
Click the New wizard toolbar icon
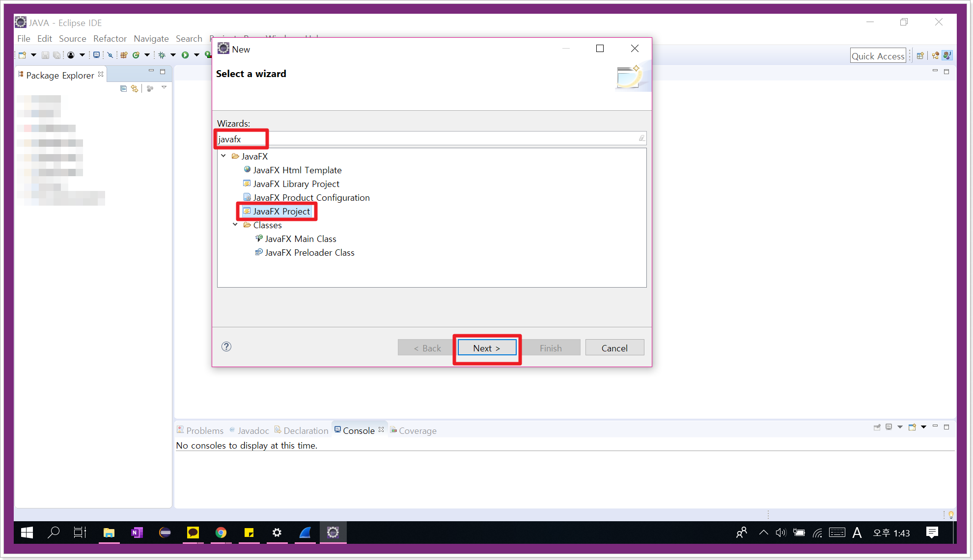tap(23, 55)
